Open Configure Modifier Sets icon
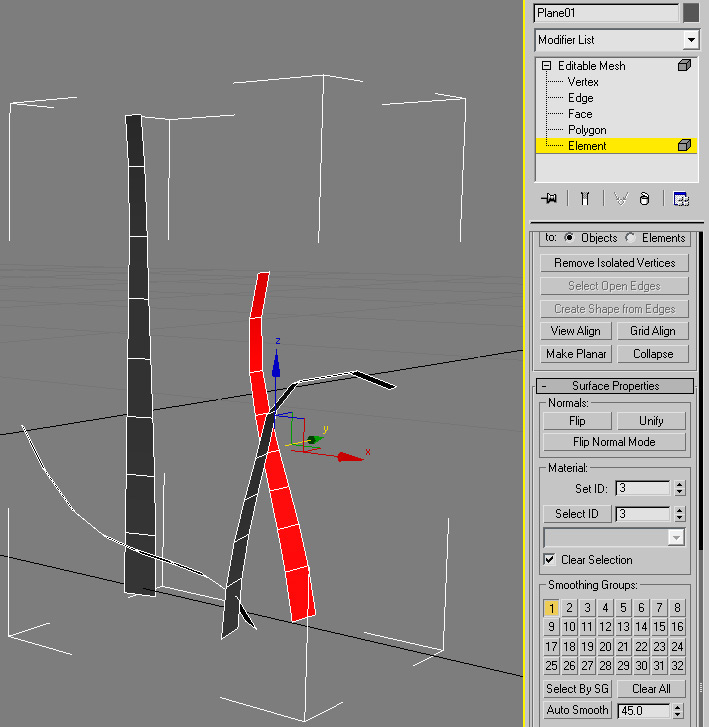This screenshot has width=709, height=727. click(x=681, y=199)
